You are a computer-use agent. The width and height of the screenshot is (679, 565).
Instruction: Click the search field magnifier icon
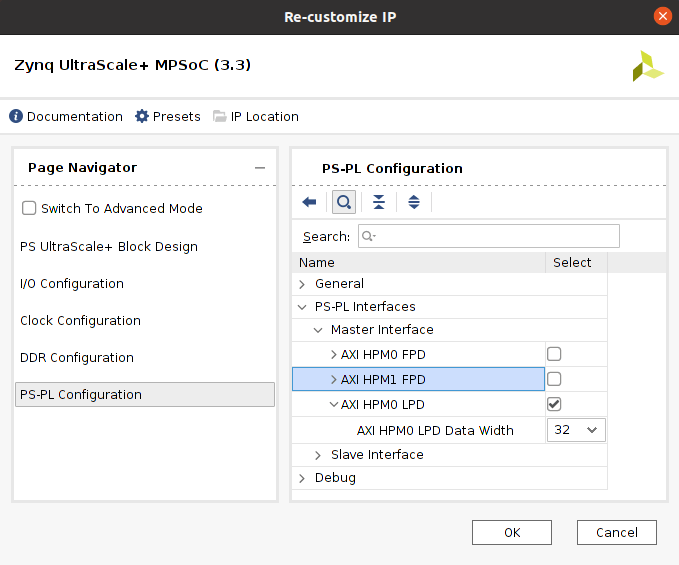(369, 236)
